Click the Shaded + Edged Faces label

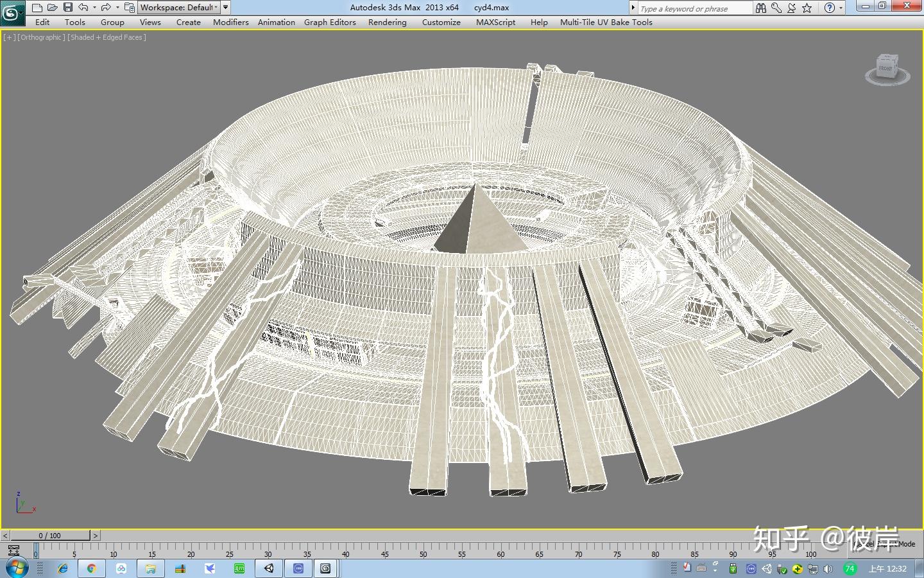[107, 37]
